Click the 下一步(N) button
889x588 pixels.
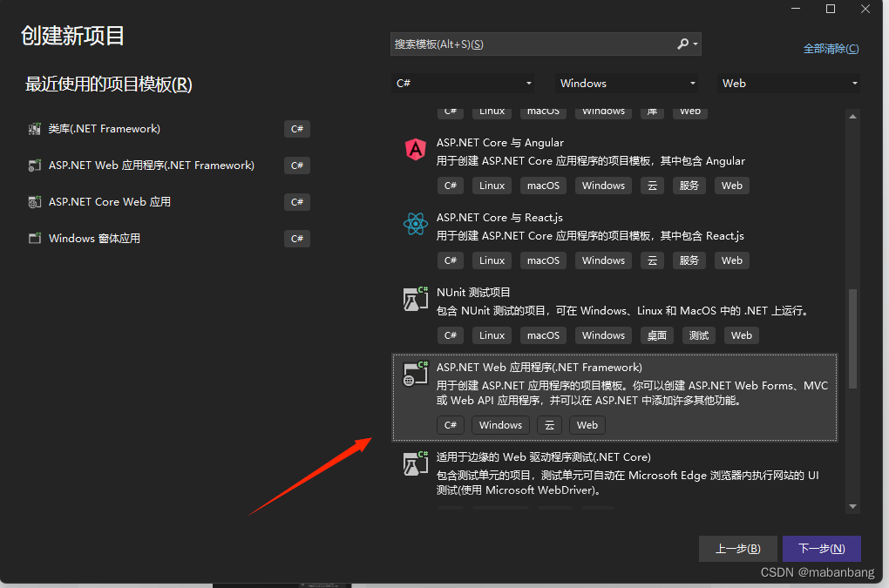click(822, 548)
